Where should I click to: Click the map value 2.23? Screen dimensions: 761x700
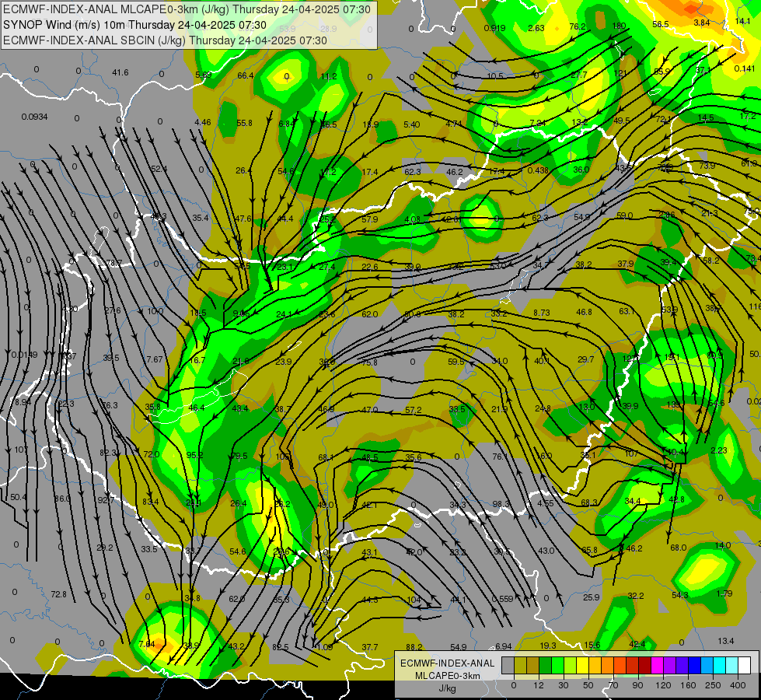719,451
